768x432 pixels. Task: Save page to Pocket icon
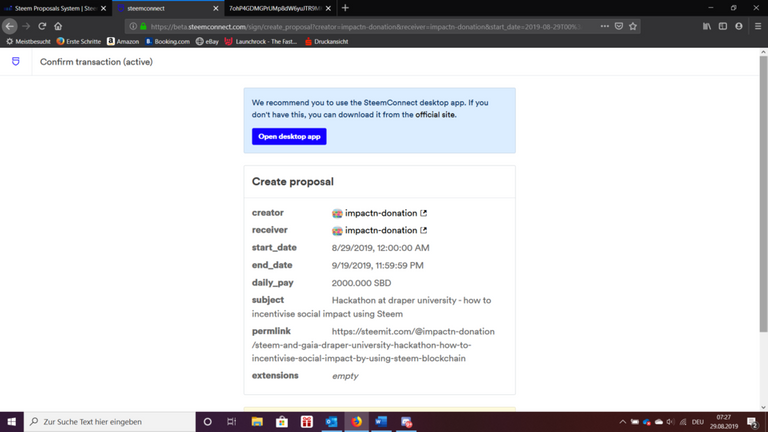tap(619, 26)
